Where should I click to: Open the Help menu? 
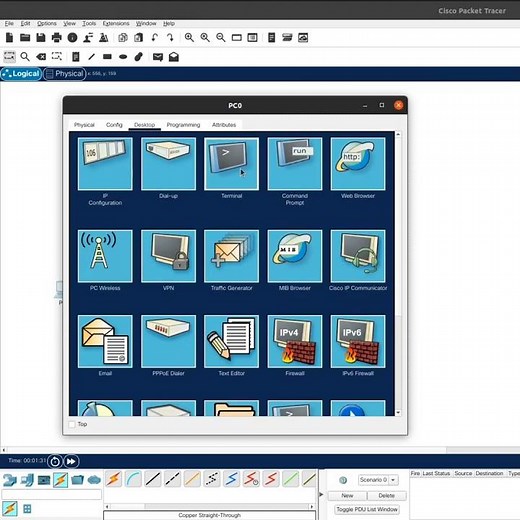pos(169,23)
